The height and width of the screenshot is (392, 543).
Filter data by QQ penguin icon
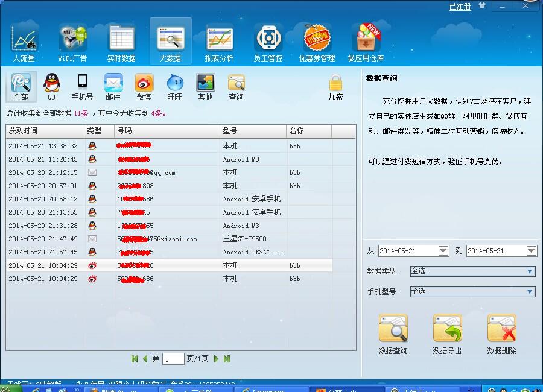[52, 87]
